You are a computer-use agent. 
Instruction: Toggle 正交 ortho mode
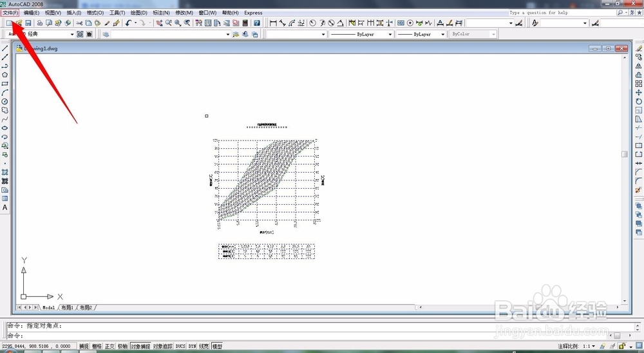tap(109, 347)
